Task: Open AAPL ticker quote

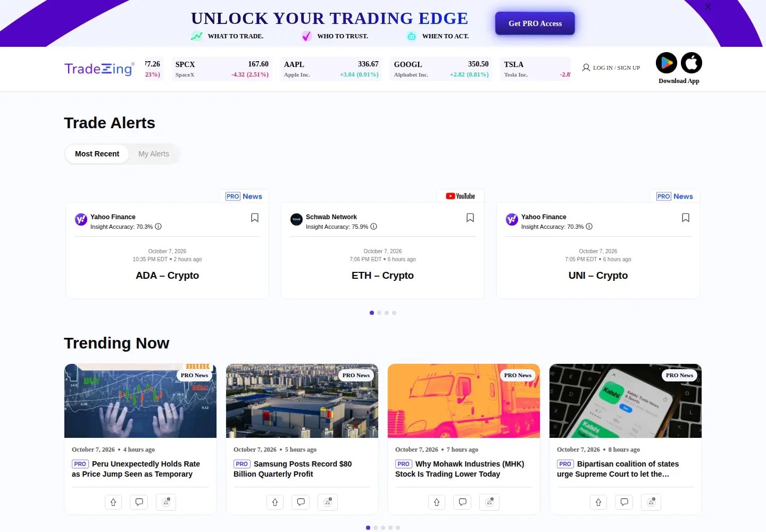Action: [x=331, y=69]
